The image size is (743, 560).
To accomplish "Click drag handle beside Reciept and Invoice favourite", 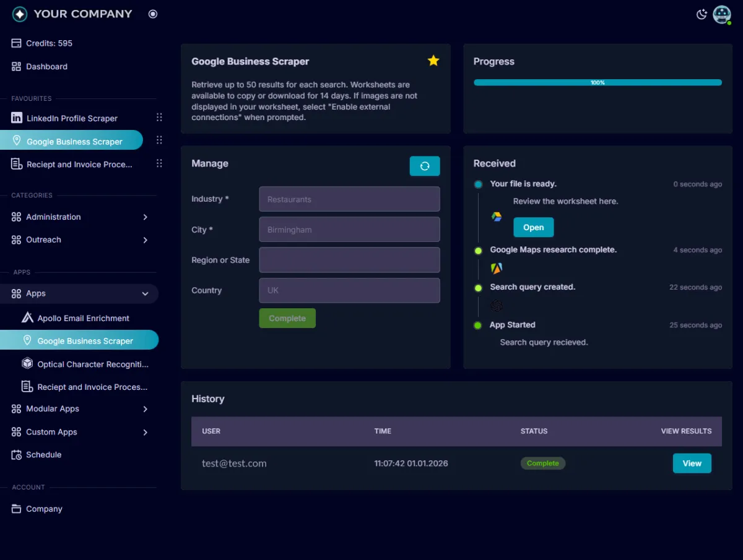I will pos(159,163).
